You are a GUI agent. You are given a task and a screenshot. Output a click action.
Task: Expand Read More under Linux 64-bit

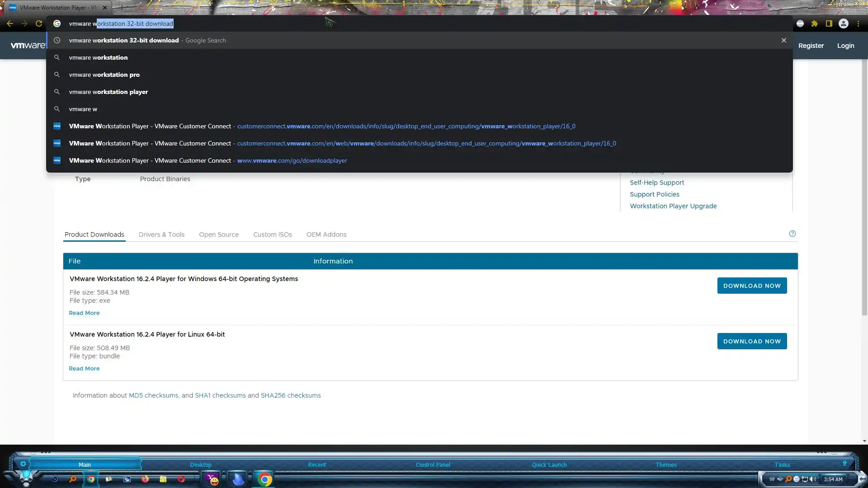click(x=84, y=368)
